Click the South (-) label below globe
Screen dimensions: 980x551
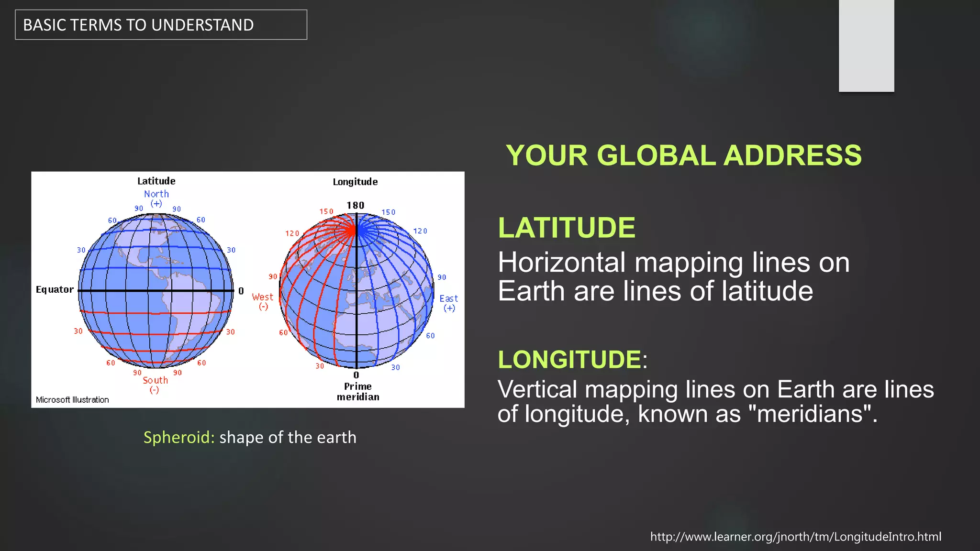click(155, 385)
